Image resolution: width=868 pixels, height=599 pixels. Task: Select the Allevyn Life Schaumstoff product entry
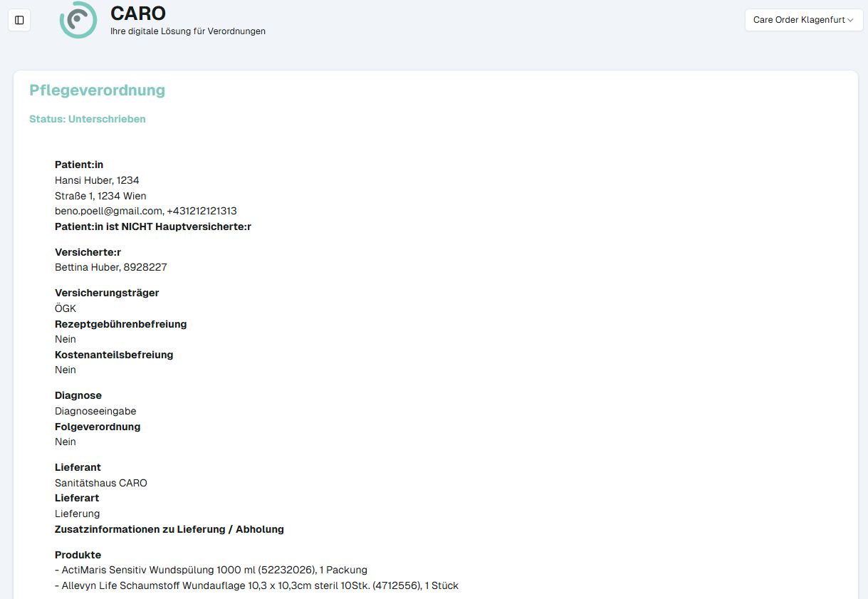256,585
